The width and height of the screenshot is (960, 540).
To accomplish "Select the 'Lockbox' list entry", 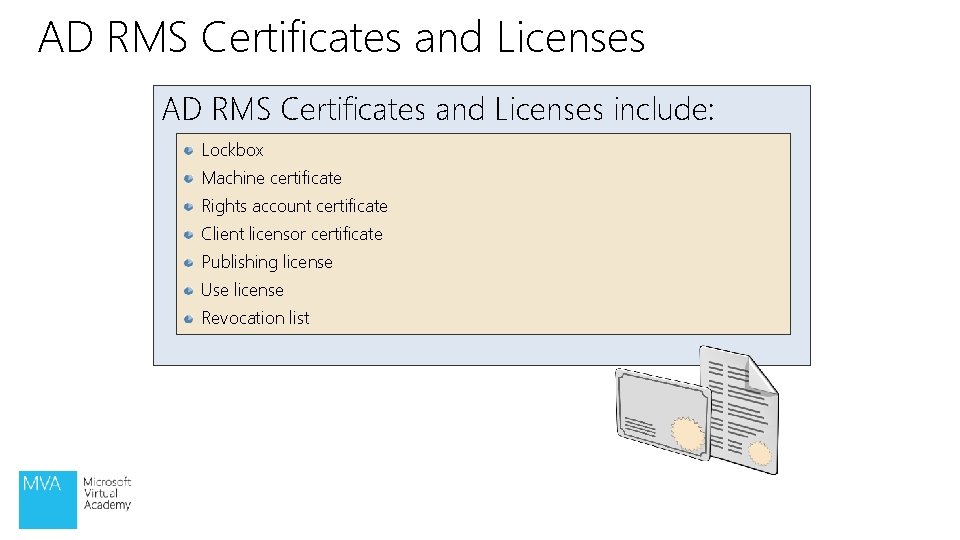I will point(232,150).
